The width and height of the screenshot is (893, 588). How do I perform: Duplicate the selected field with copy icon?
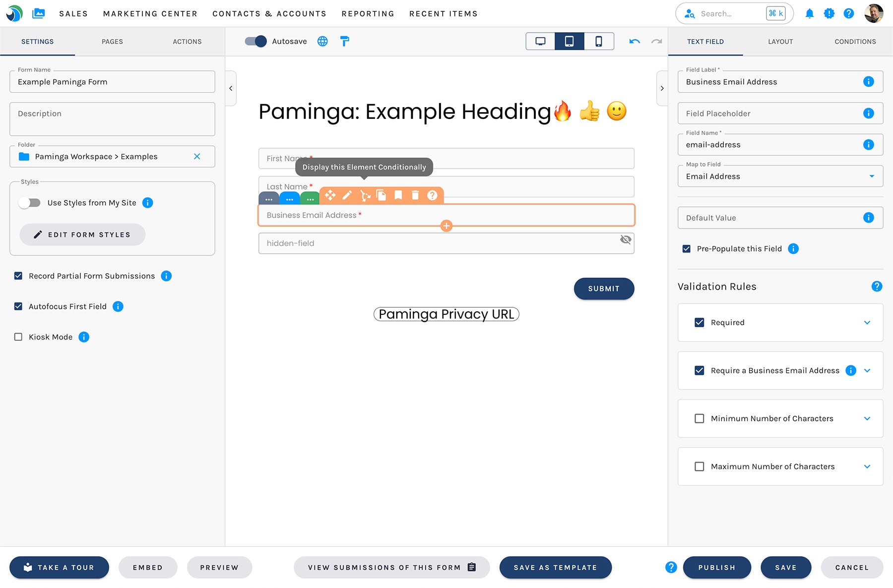click(x=381, y=195)
